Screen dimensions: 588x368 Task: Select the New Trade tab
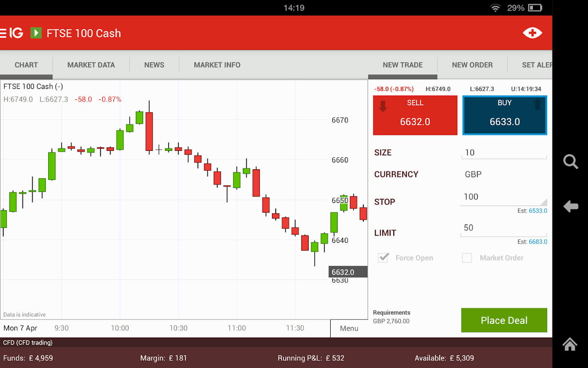click(403, 65)
